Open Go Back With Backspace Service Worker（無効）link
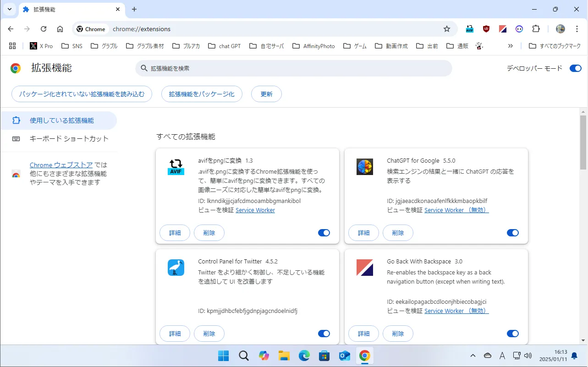Screen dimensions: 588x367 pyautogui.click(x=456, y=311)
